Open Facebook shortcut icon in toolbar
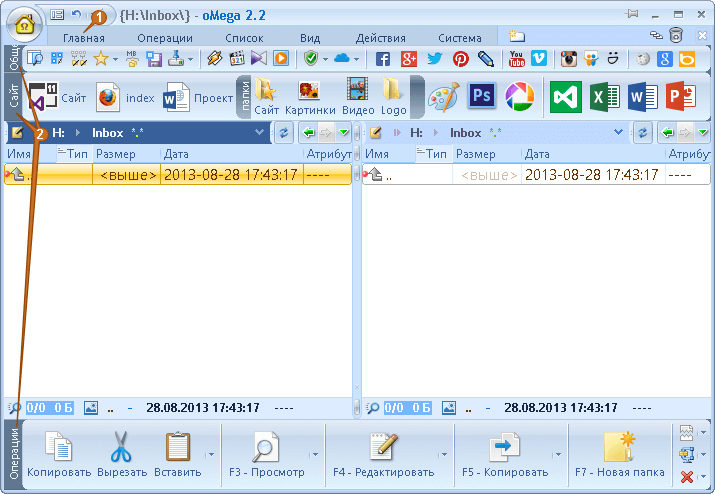 [383, 59]
